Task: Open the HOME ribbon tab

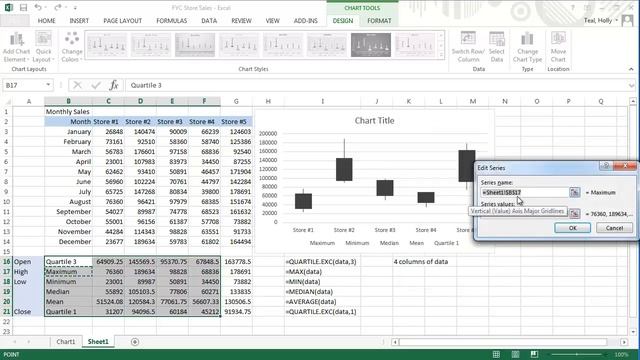Action: tap(47, 20)
